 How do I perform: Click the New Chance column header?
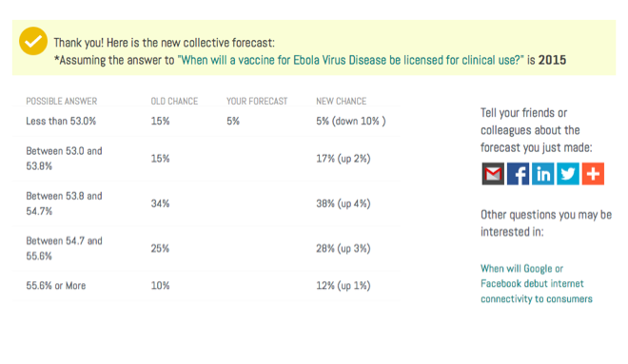342,101
